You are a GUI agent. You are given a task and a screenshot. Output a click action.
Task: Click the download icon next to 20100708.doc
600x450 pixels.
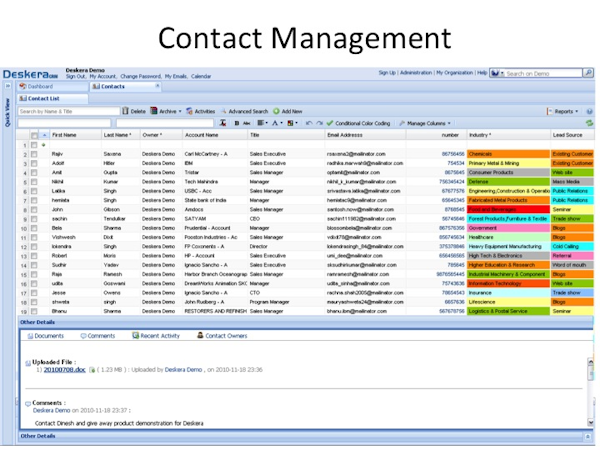[92, 370]
